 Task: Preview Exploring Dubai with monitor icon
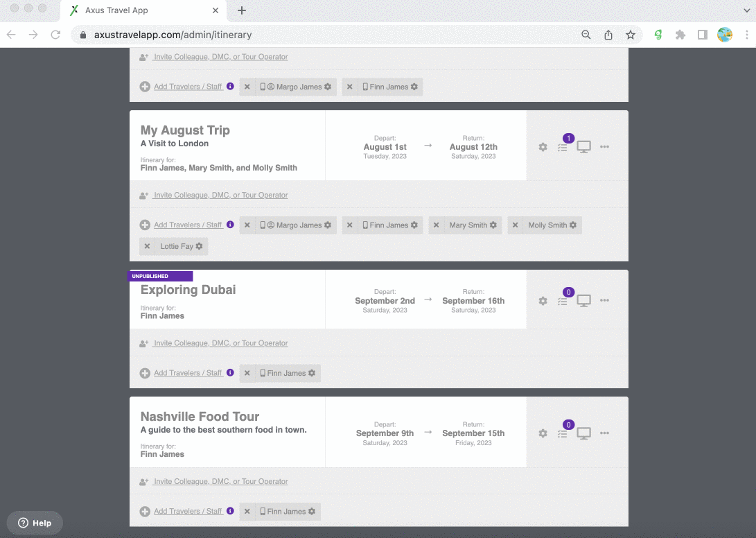coord(584,301)
